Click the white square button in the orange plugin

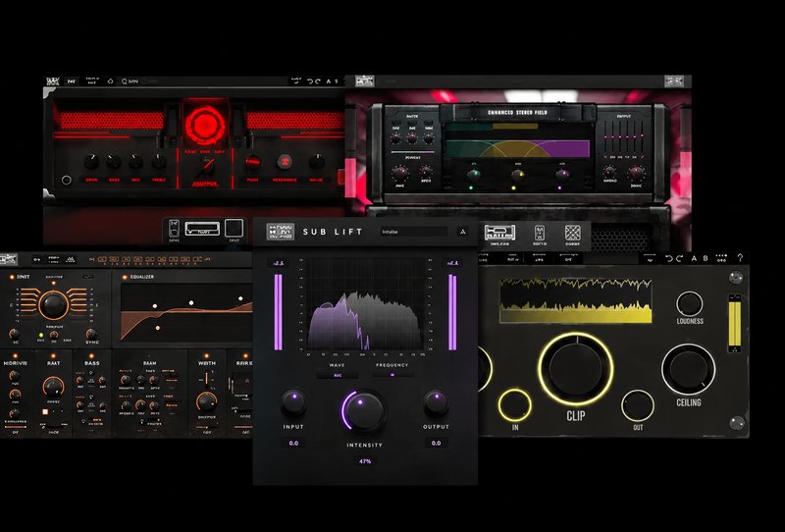point(45,412)
